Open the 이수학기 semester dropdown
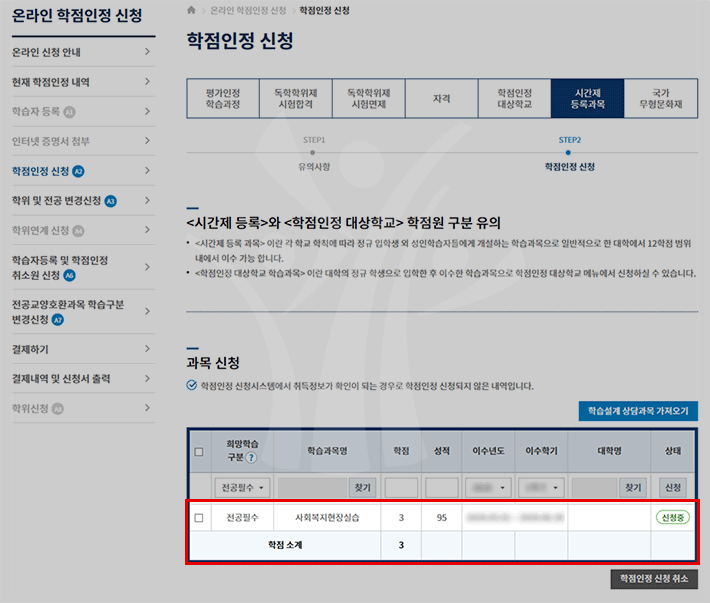Viewport: 710px width, 603px height. [x=541, y=487]
